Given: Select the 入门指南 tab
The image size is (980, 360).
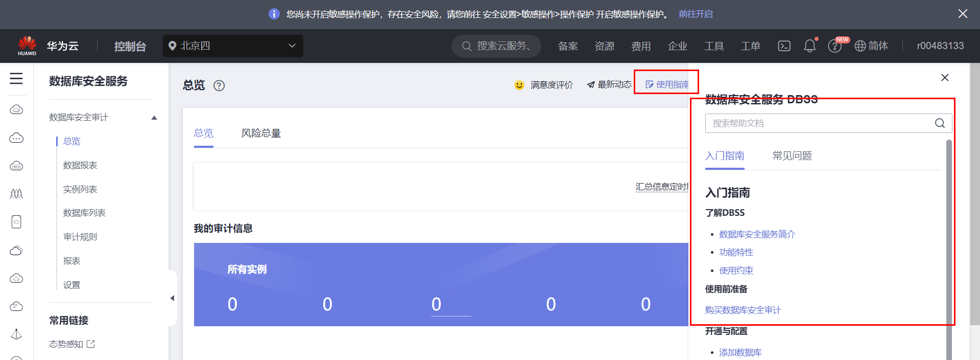Looking at the screenshot, I should point(725,156).
